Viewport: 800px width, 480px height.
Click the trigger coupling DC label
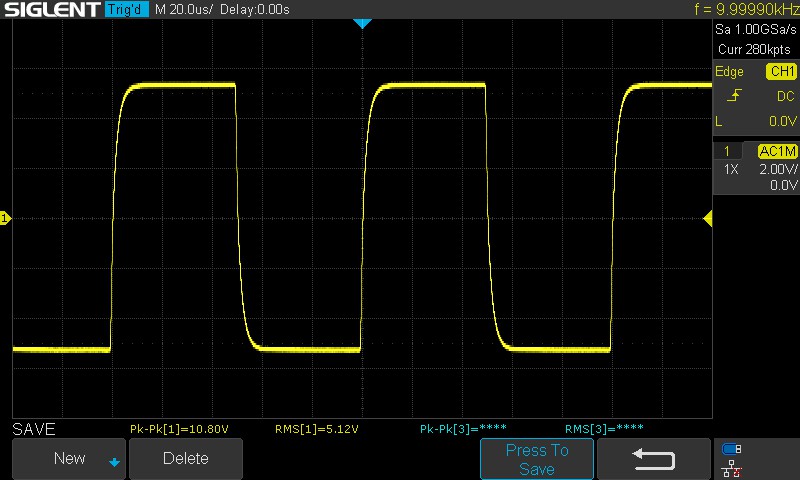click(786, 96)
